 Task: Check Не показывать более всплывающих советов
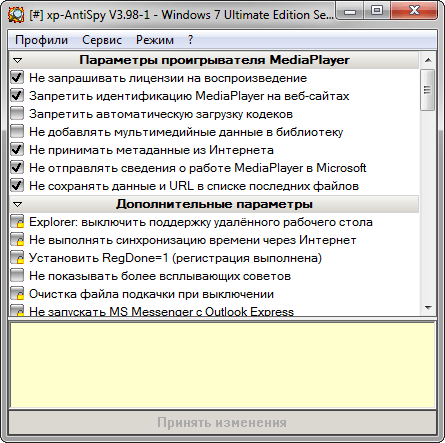[17, 276]
